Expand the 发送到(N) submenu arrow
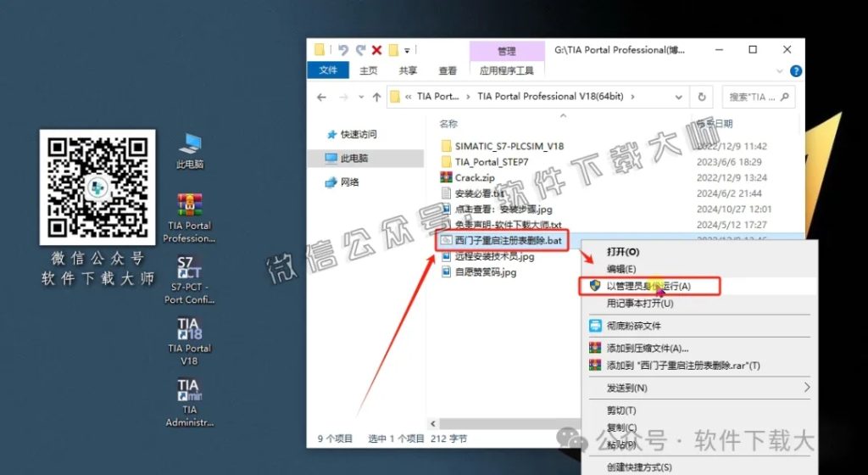This screenshot has height=475, width=868. tap(807, 388)
